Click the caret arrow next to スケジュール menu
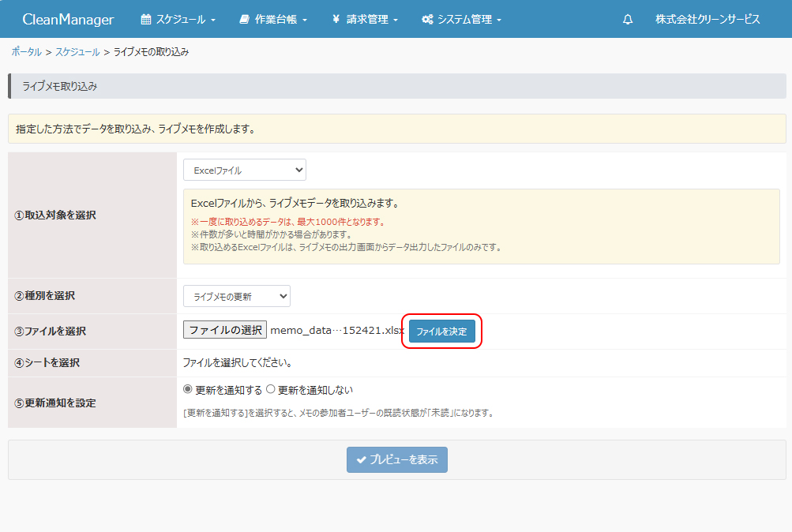792x532 pixels. [213, 20]
